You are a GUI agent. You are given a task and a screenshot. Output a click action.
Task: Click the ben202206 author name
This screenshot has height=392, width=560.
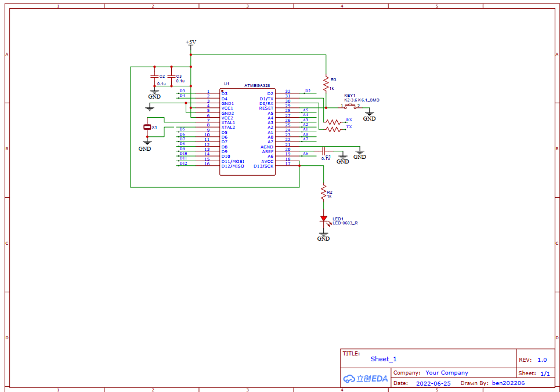(x=508, y=383)
